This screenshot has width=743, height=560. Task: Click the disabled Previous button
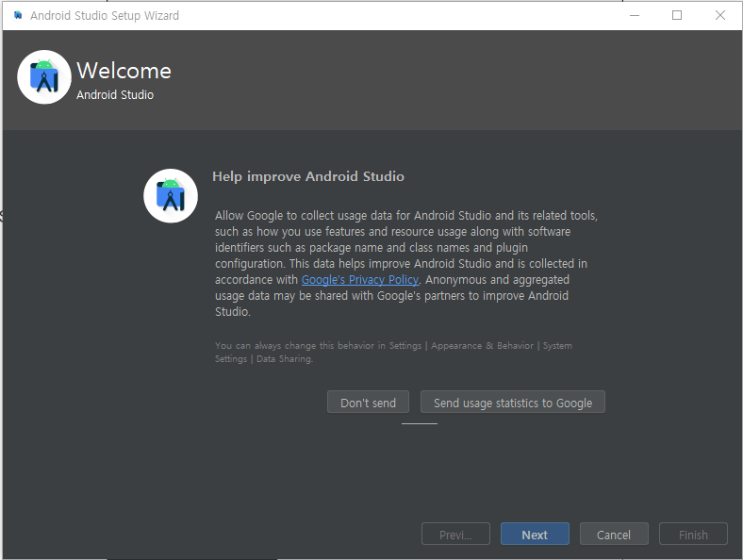(x=455, y=534)
